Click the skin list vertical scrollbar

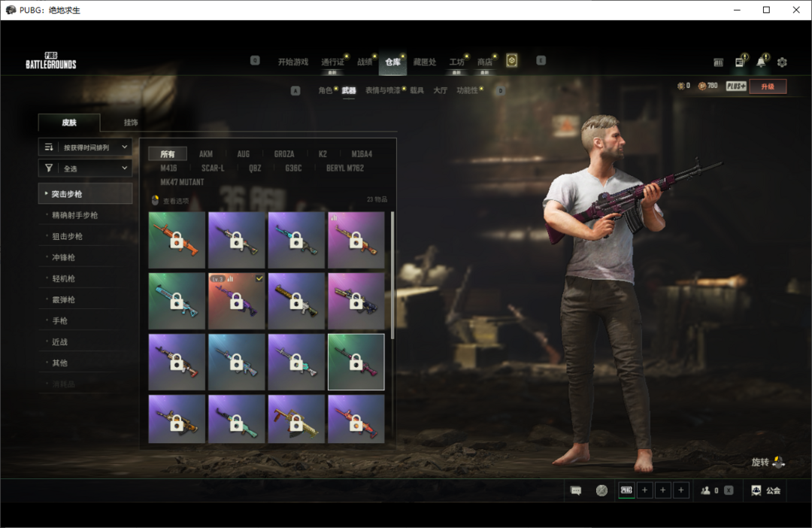click(392, 275)
